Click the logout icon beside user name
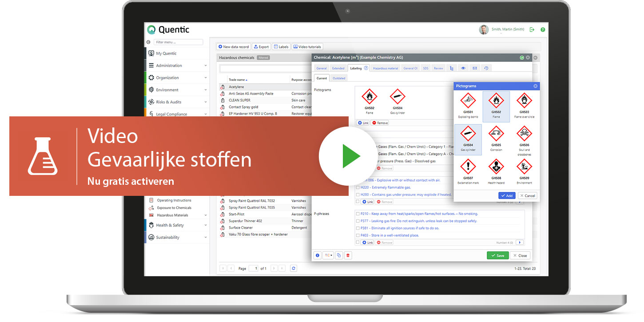The image size is (644, 322). (532, 30)
